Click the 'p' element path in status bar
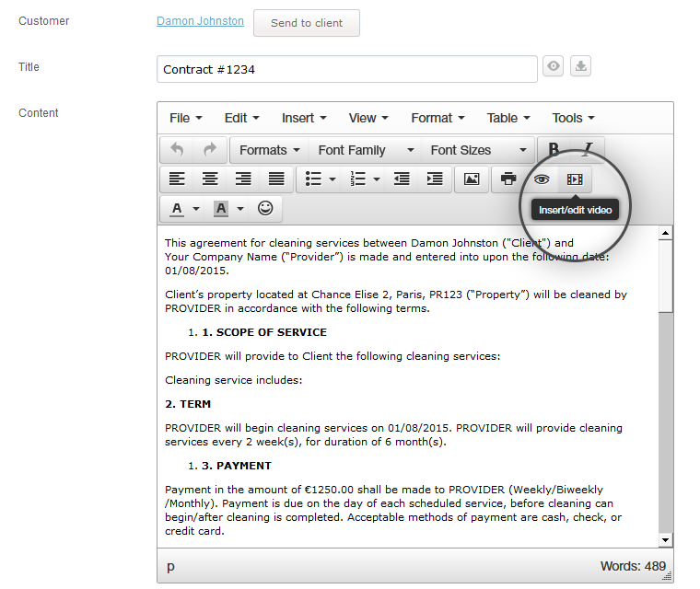The image size is (700, 589). click(170, 567)
